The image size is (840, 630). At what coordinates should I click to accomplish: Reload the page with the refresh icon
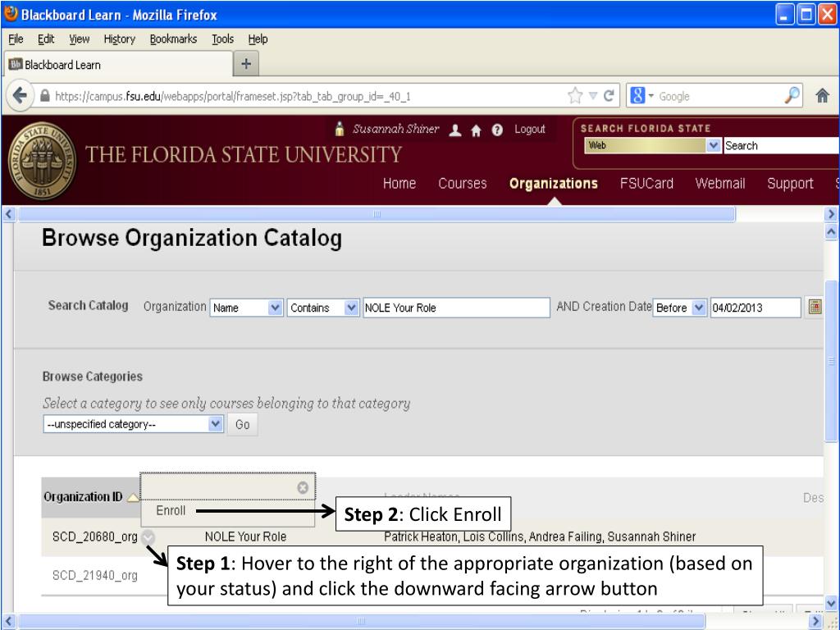tap(609, 96)
